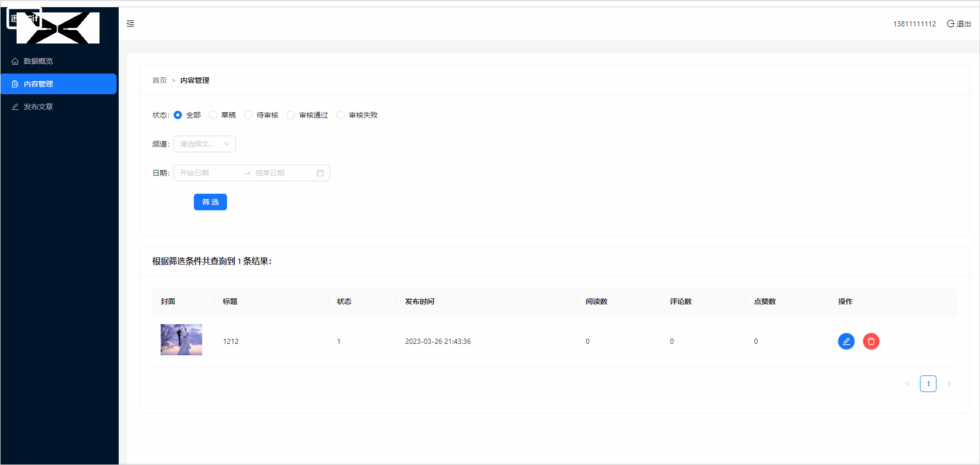Click the 开始日期 start date input
980x465 pixels.
coord(207,173)
